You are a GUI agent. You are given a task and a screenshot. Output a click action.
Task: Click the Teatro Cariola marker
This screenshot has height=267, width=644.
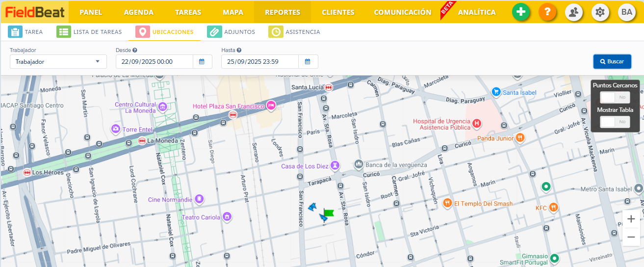[x=227, y=216]
